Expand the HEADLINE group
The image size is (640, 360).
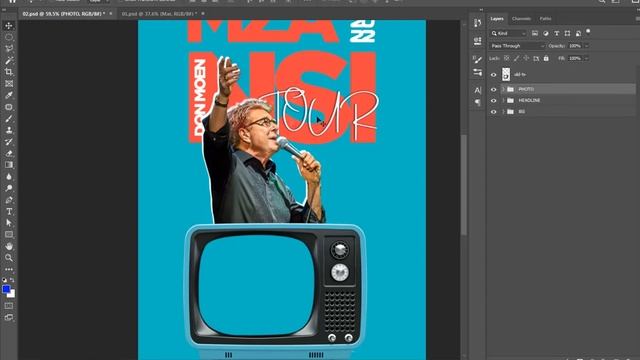(503, 100)
